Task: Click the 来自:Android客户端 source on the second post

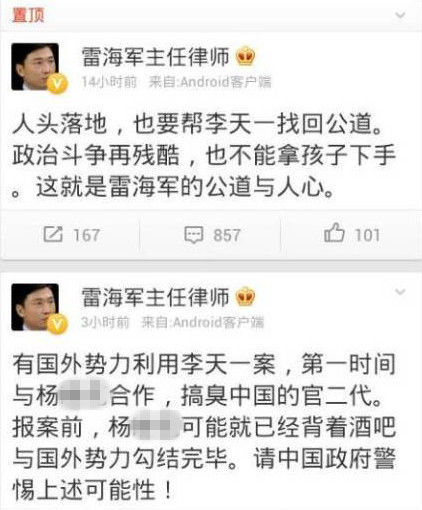Action: pos(203,322)
